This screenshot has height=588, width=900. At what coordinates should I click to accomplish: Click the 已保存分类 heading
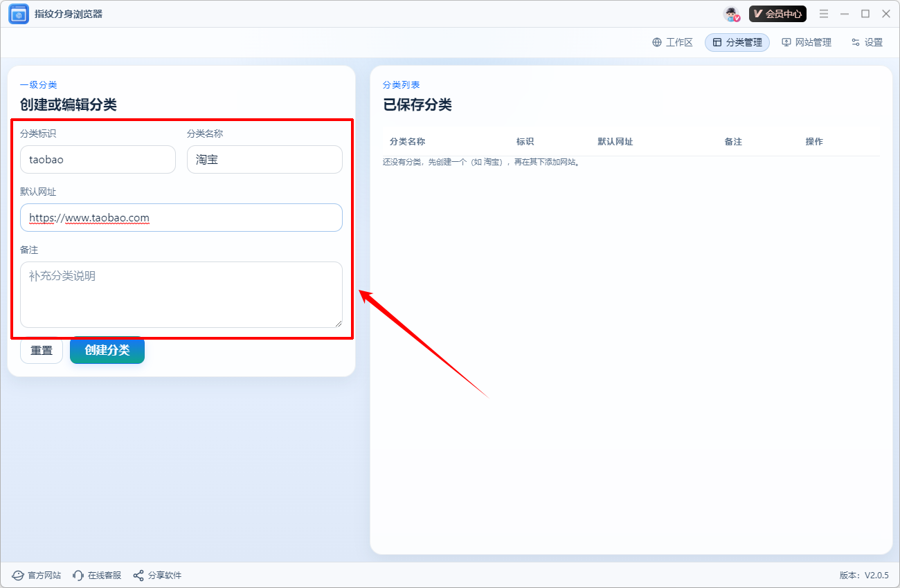click(417, 105)
